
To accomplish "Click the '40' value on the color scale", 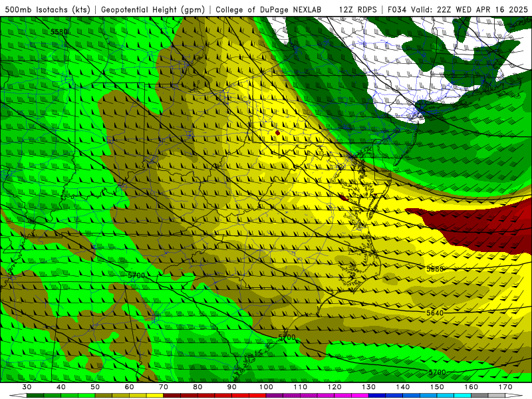I will tap(61, 387).
